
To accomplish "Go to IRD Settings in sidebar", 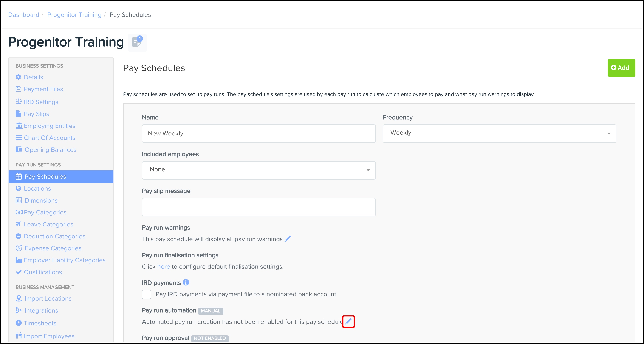I will click(x=41, y=102).
